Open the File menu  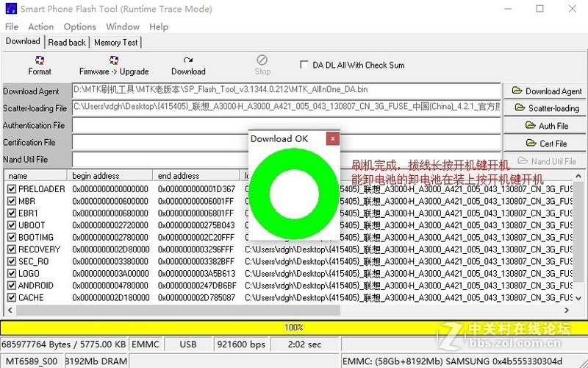point(11,26)
